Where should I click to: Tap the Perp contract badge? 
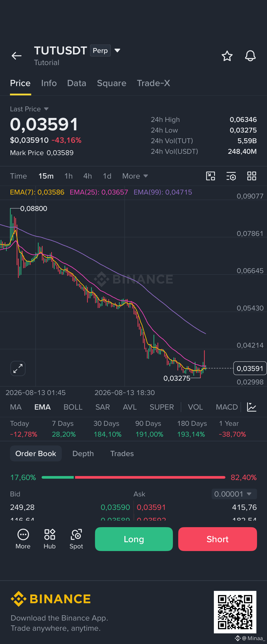[x=100, y=50]
